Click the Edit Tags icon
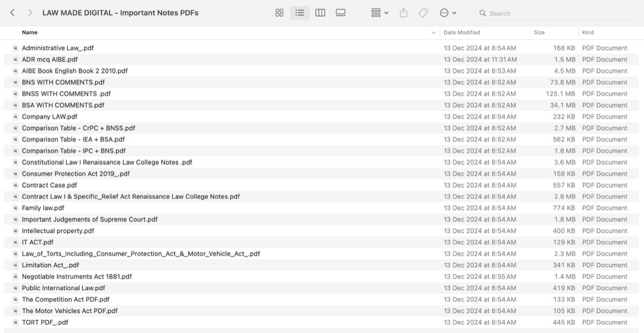This screenshot has width=644, height=333. (x=423, y=13)
